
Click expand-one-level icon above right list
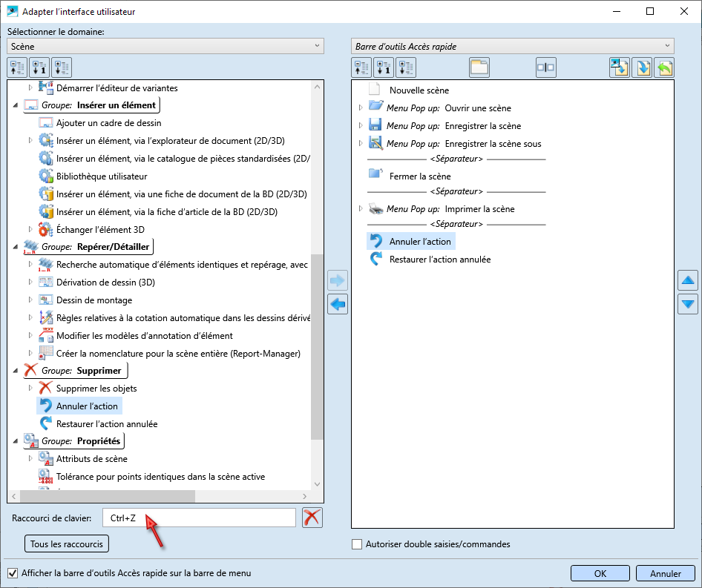(x=384, y=68)
